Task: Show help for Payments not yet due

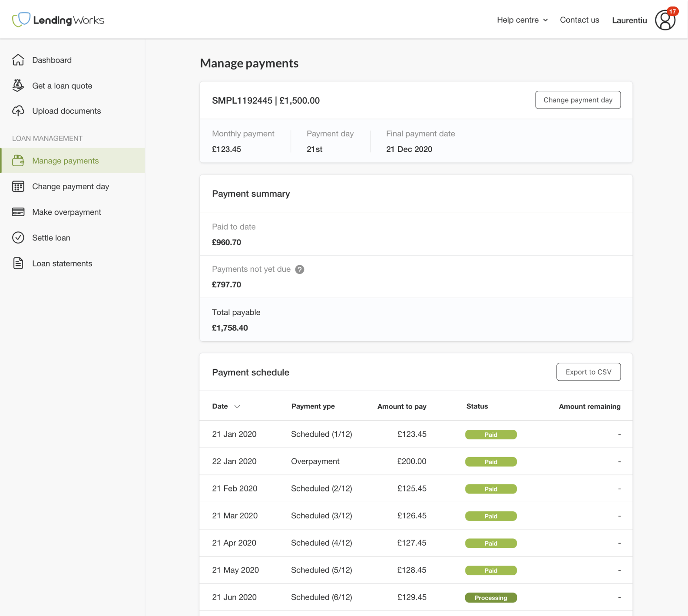Action: point(300,270)
